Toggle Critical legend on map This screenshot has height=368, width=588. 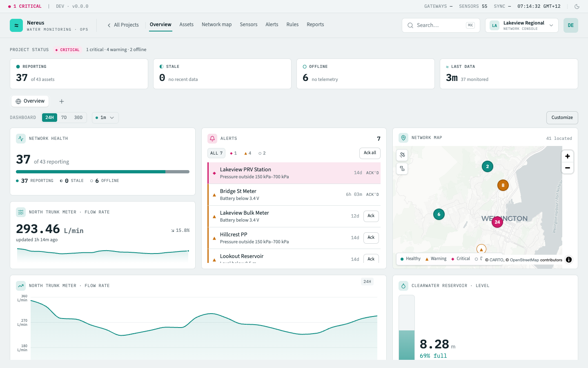tap(461, 259)
